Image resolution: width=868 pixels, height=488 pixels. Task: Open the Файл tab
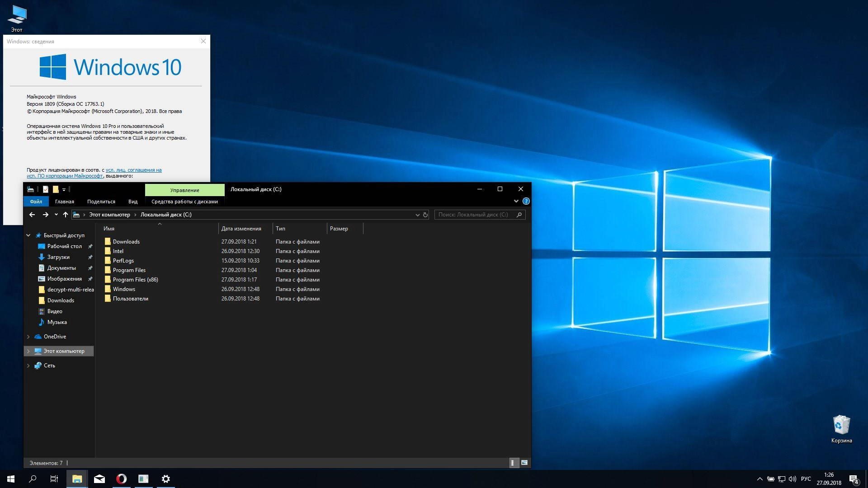click(36, 202)
